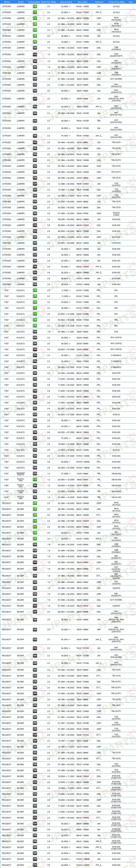Click the petrol icon in Boxer 03.1996 -> 09.1998 row
This screenshot has height=868, width=136.
pyautogui.click(x=35, y=521)
